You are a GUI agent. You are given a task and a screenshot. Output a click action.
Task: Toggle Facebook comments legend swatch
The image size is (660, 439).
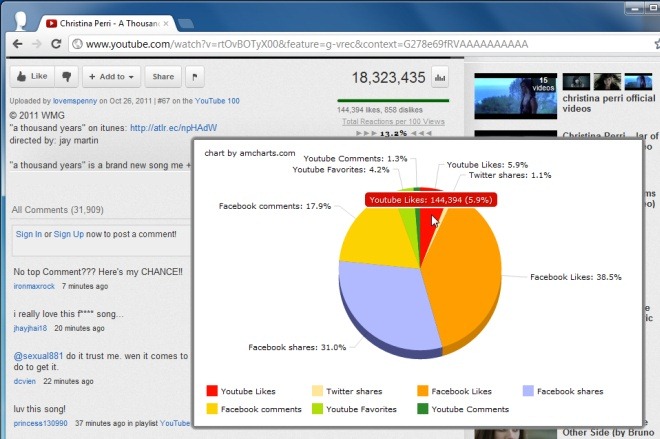point(212,409)
